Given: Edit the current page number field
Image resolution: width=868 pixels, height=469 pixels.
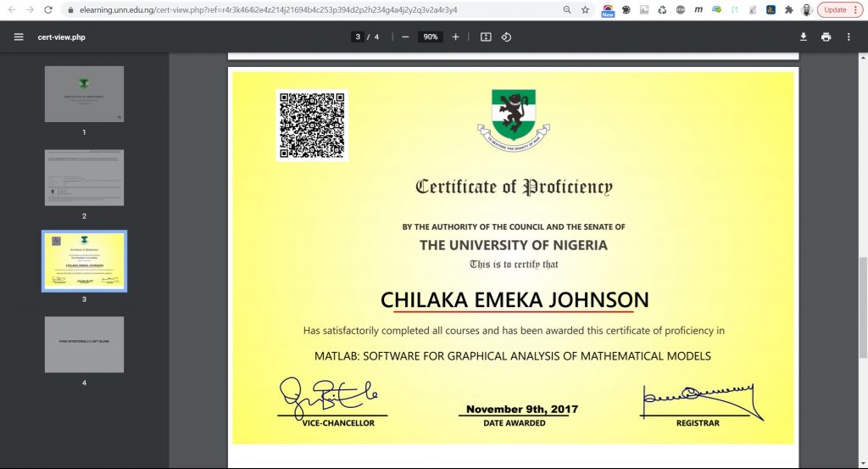Looking at the screenshot, I should (x=358, y=37).
